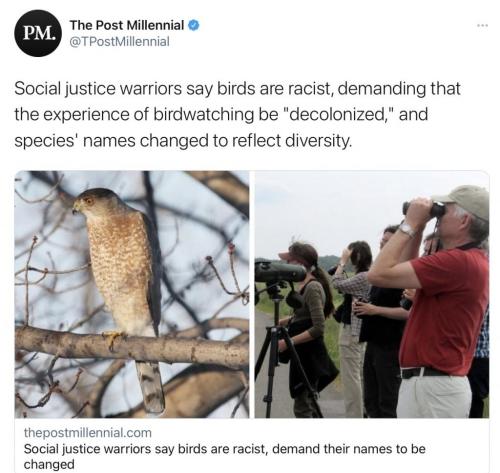Open the three-dot more options menu
This screenshot has height=473, width=500.
482,25
